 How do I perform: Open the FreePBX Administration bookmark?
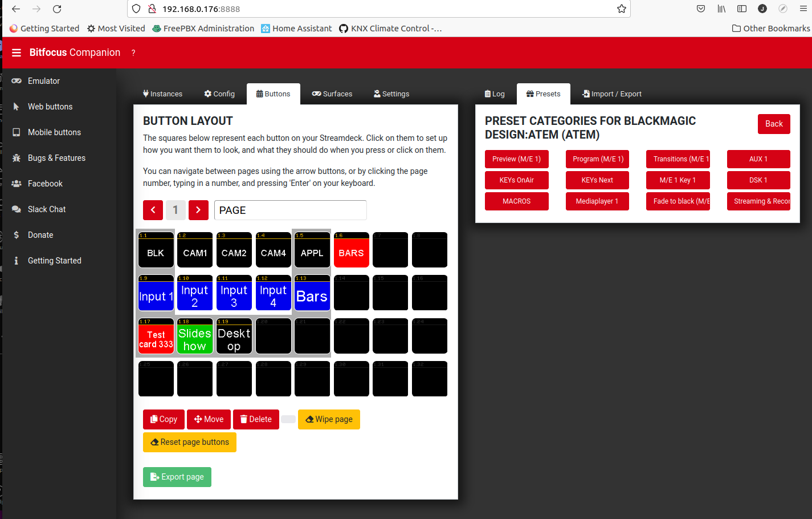pyautogui.click(x=203, y=29)
